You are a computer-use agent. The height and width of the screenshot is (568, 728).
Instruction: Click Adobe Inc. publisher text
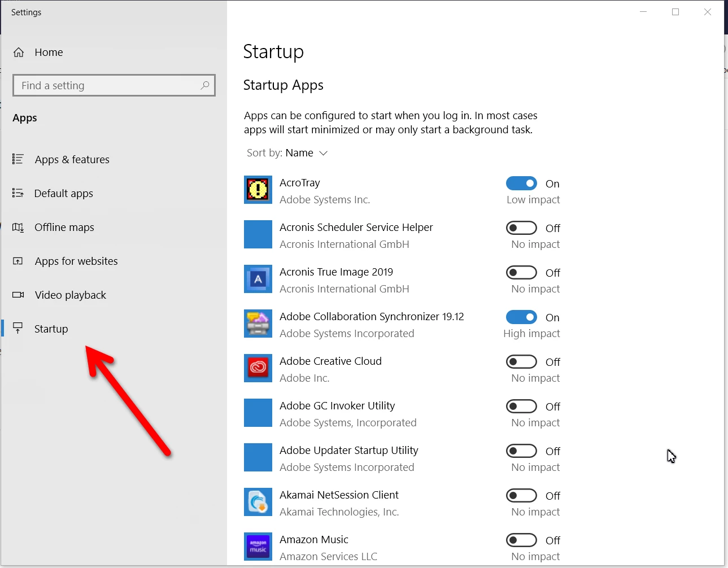pos(304,378)
